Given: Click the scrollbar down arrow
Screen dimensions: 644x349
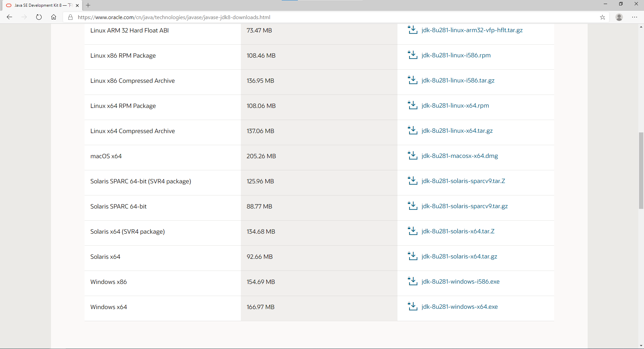Looking at the screenshot, I should (641, 346).
